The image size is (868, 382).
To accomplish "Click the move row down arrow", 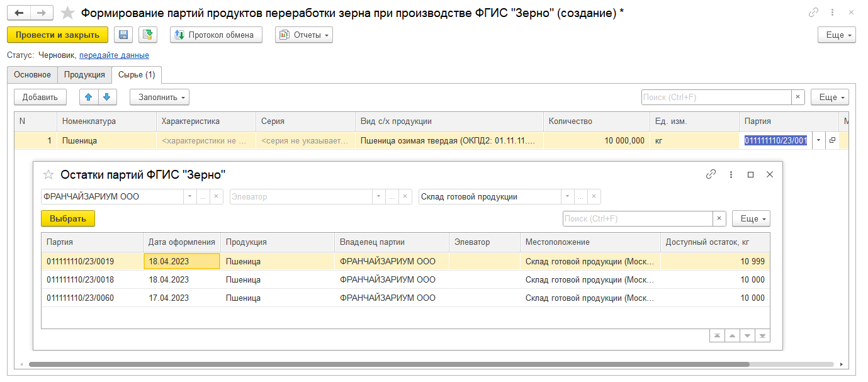I will point(107,97).
